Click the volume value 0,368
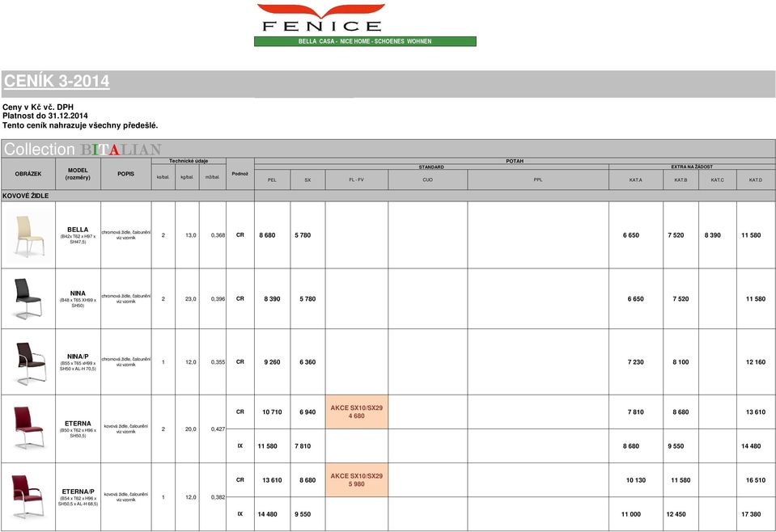776x532 pixels. 218,235
